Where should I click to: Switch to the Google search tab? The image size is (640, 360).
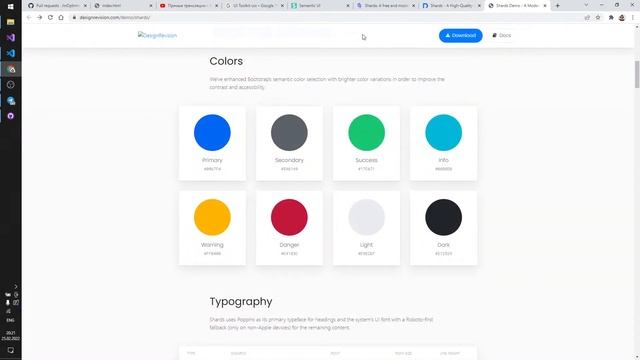(x=254, y=6)
